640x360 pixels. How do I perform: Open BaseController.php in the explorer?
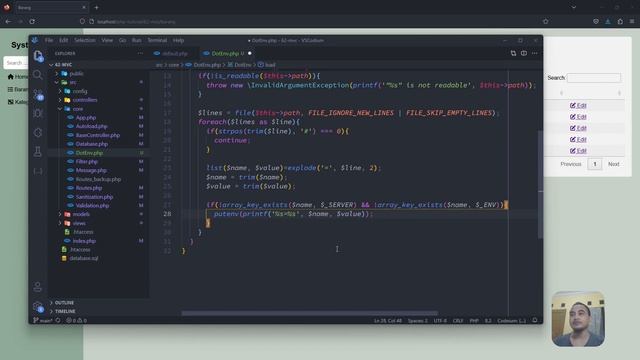[x=98, y=135]
